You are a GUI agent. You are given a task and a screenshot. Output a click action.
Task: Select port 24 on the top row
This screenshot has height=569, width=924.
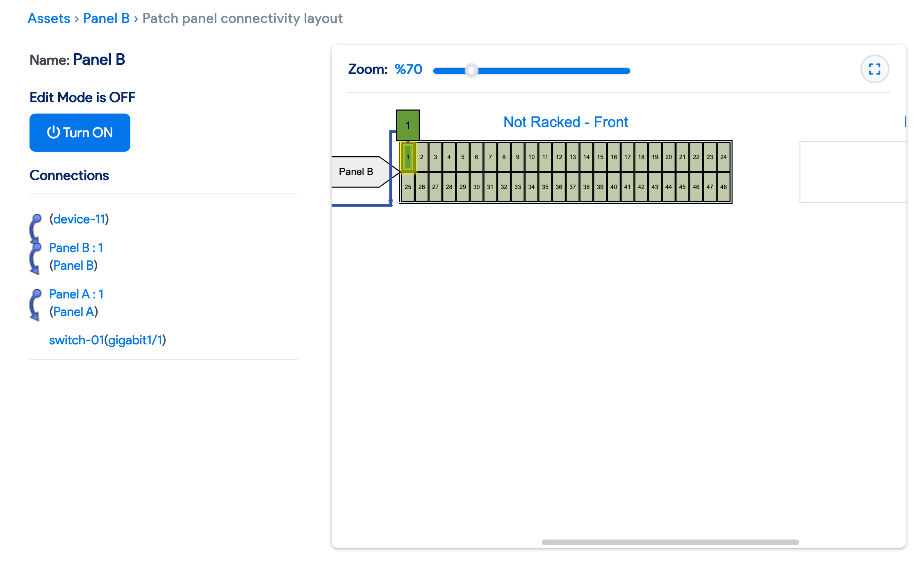[723, 157]
